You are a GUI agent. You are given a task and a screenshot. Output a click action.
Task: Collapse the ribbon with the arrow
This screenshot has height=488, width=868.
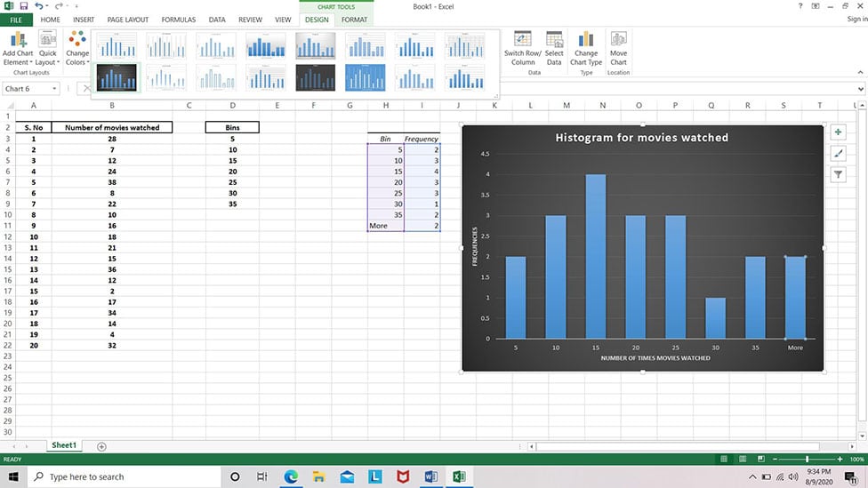860,73
